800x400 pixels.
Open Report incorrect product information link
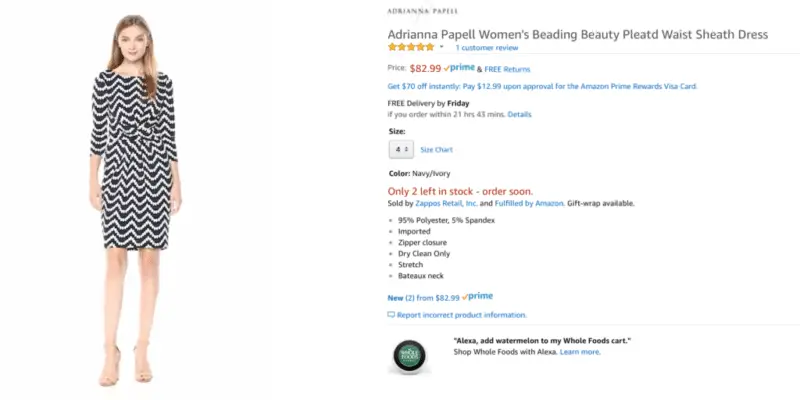point(462,315)
